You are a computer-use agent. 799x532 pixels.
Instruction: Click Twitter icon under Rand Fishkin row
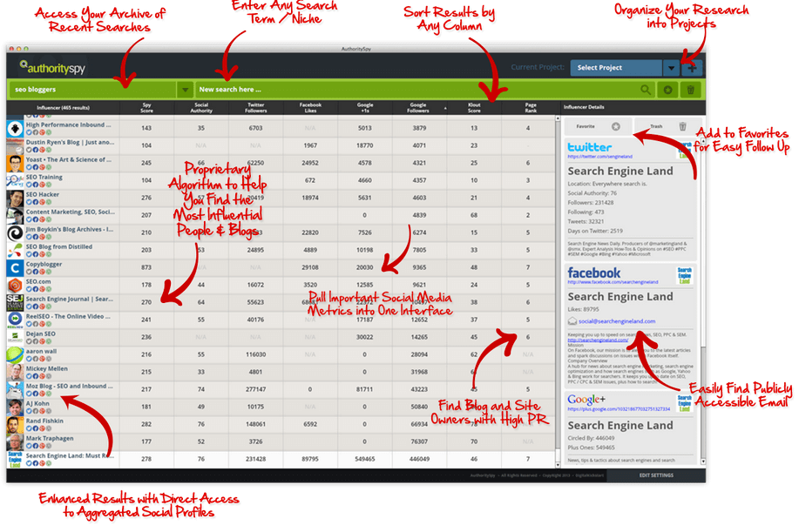29,428
